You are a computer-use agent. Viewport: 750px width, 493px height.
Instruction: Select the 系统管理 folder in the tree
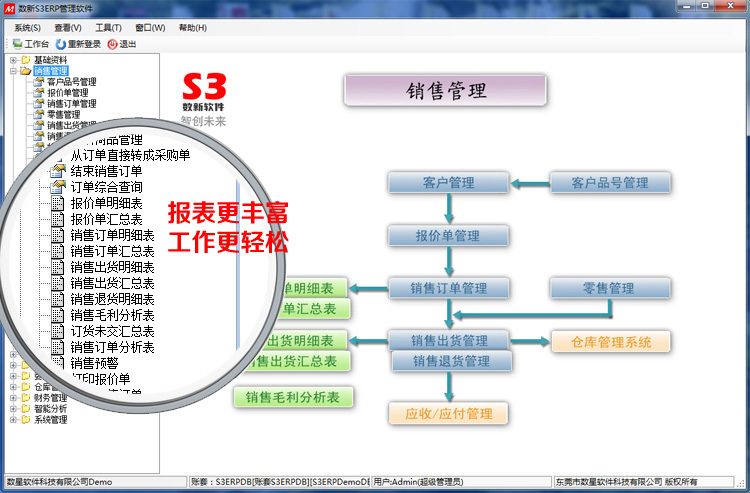pyautogui.click(x=50, y=420)
